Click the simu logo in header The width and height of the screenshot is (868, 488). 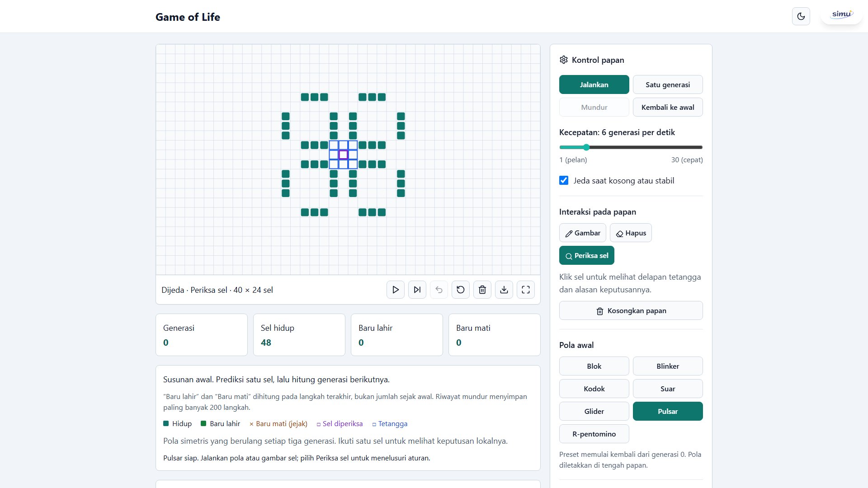click(x=842, y=14)
